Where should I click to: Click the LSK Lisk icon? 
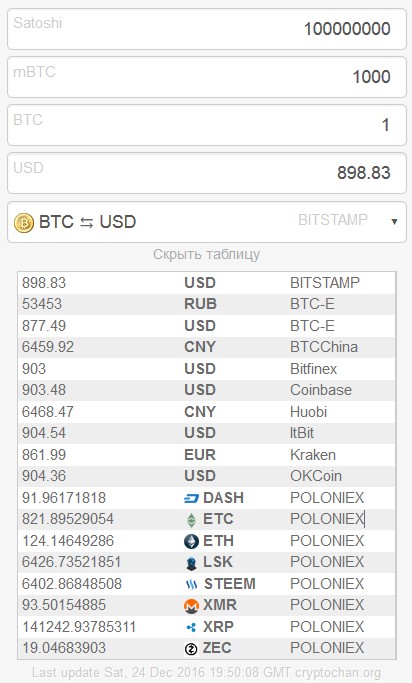click(x=191, y=563)
